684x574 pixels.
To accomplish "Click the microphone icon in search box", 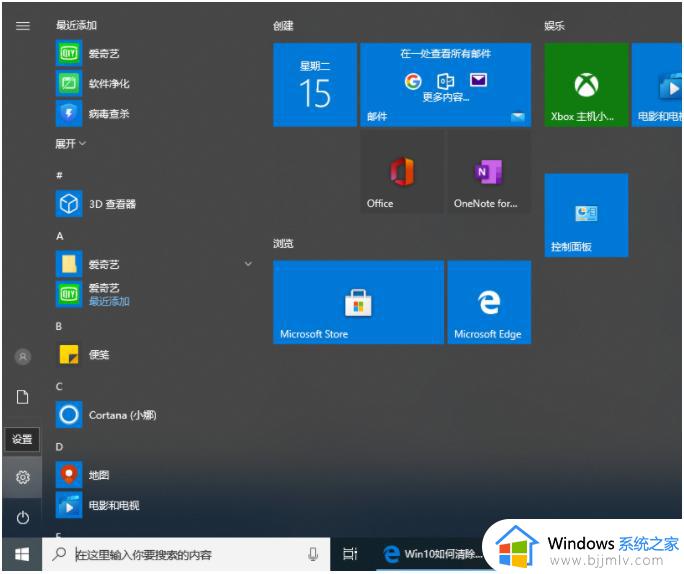I will [x=313, y=554].
